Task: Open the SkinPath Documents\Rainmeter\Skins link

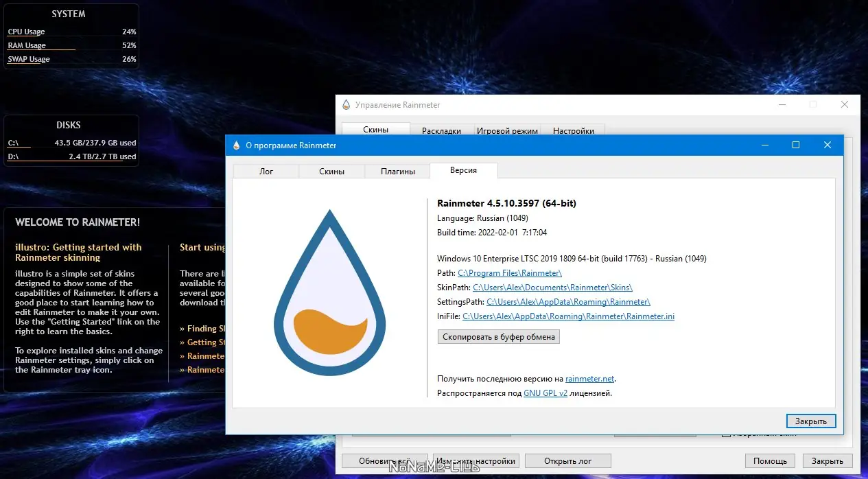Action: (x=552, y=288)
